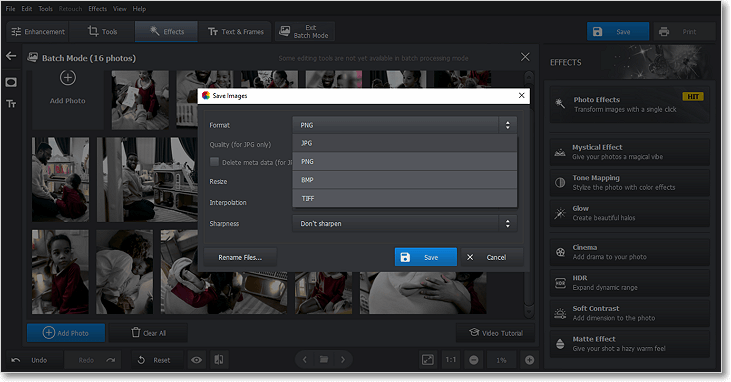Open the Help menu
Screen dimensions: 731x382
[x=139, y=8]
